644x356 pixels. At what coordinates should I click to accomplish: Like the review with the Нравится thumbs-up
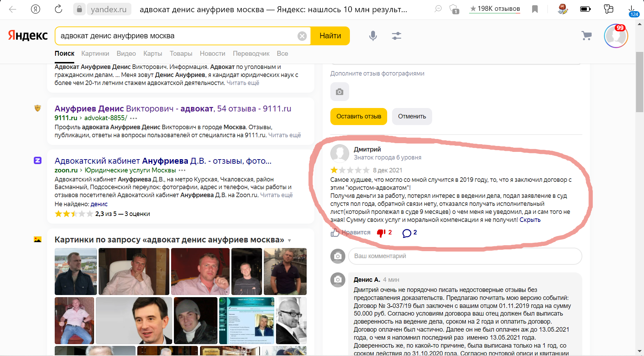(351, 232)
